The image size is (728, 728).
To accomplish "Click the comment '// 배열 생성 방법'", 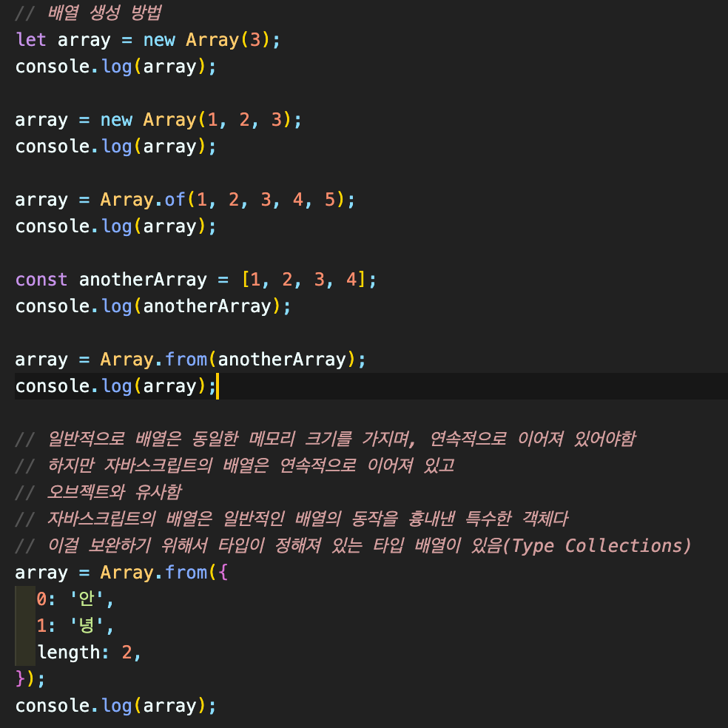I will (88, 13).
